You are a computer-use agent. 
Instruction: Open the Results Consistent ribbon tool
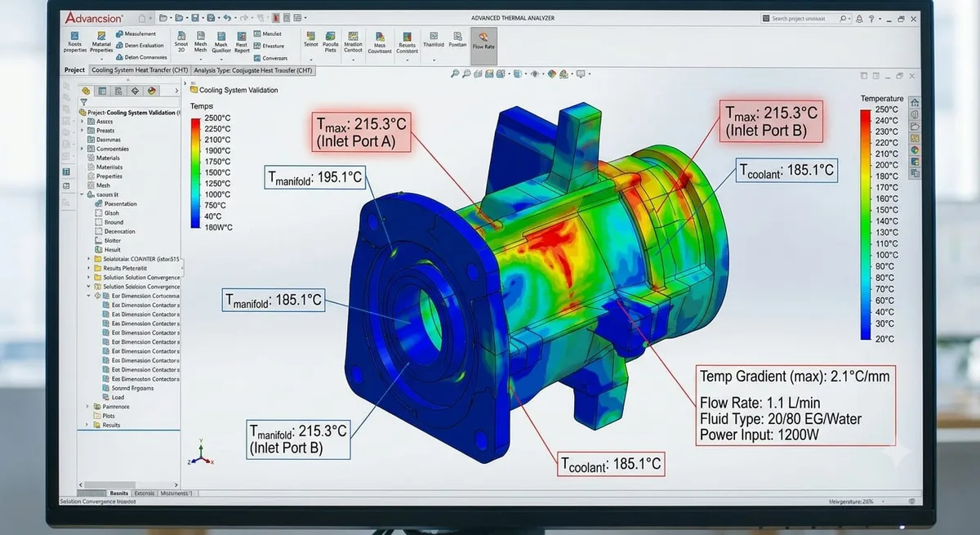coord(407,42)
